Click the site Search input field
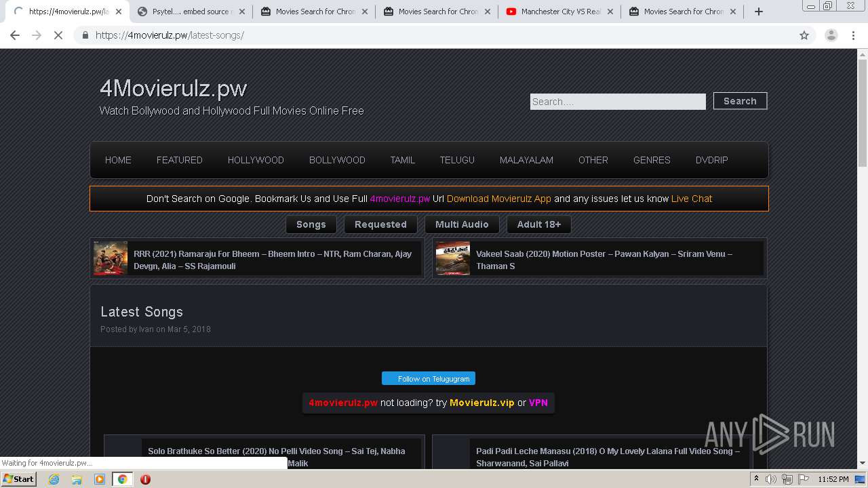This screenshot has width=868, height=488. 618,102
